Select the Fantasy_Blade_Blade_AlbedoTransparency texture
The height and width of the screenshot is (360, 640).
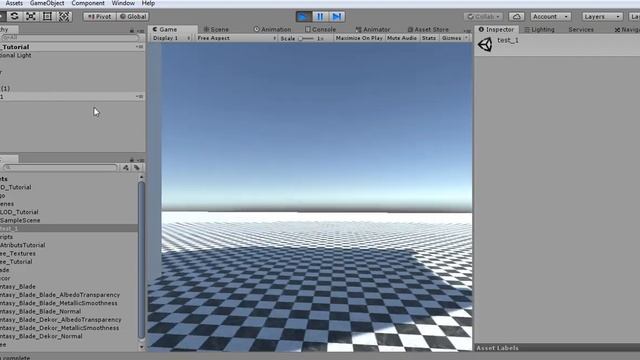point(60,295)
